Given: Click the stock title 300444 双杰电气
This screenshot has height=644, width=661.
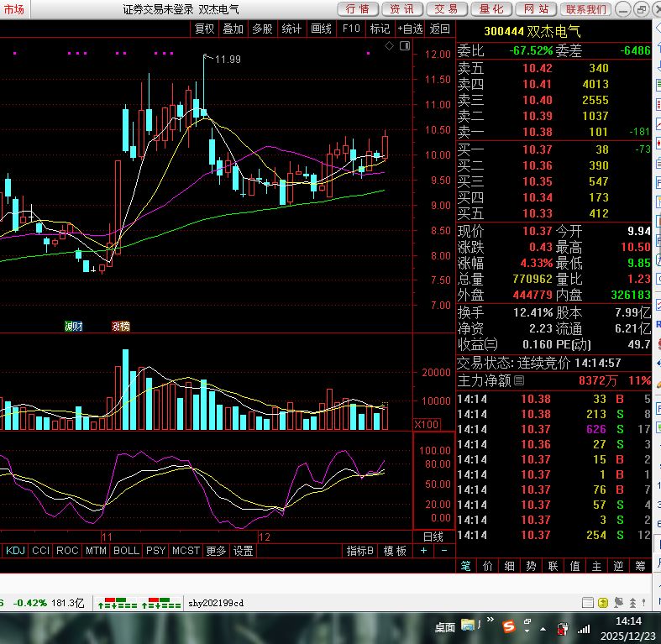Looking at the screenshot, I should [x=532, y=31].
